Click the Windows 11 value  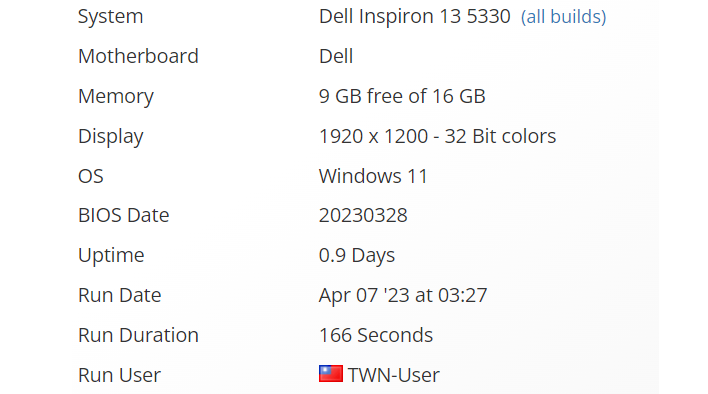[x=373, y=176]
